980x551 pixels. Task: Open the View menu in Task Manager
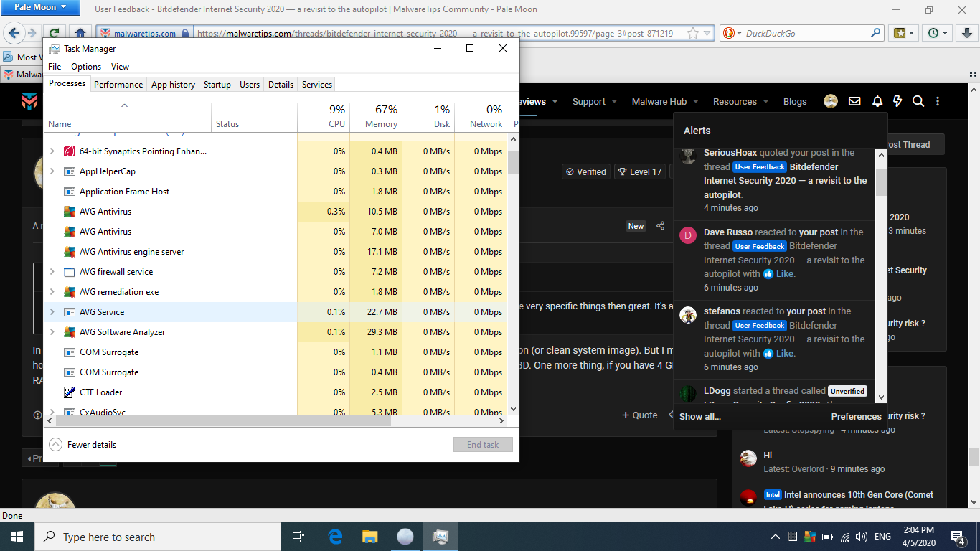pyautogui.click(x=120, y=67)
